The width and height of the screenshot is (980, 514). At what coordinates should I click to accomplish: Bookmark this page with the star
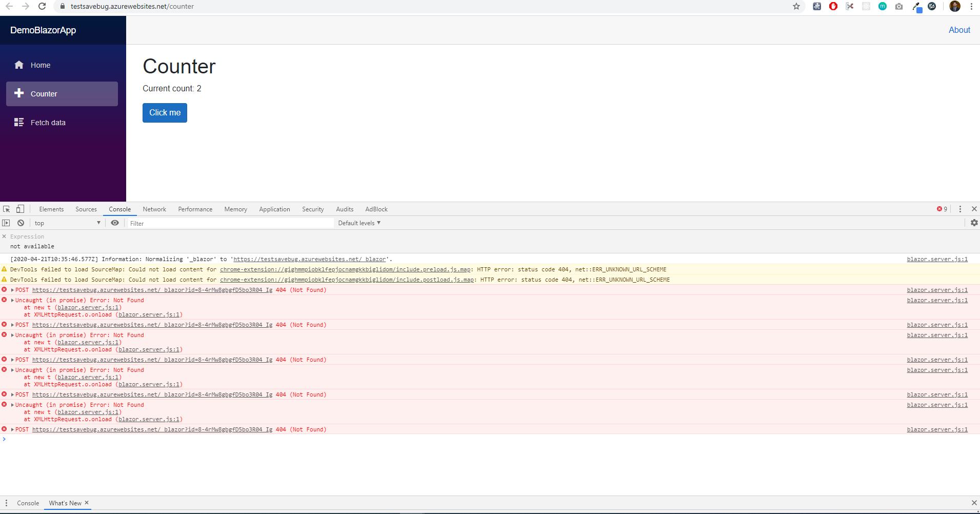[796, 6]
